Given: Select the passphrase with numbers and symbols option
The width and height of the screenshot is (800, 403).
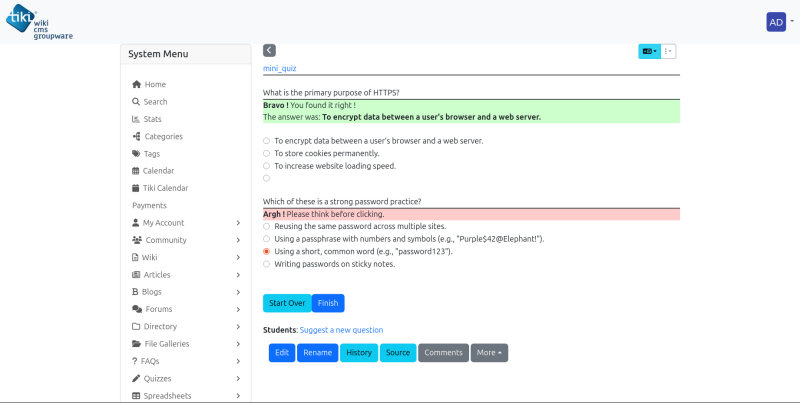Looking at the screenshot, I should [x=266, y=239].
